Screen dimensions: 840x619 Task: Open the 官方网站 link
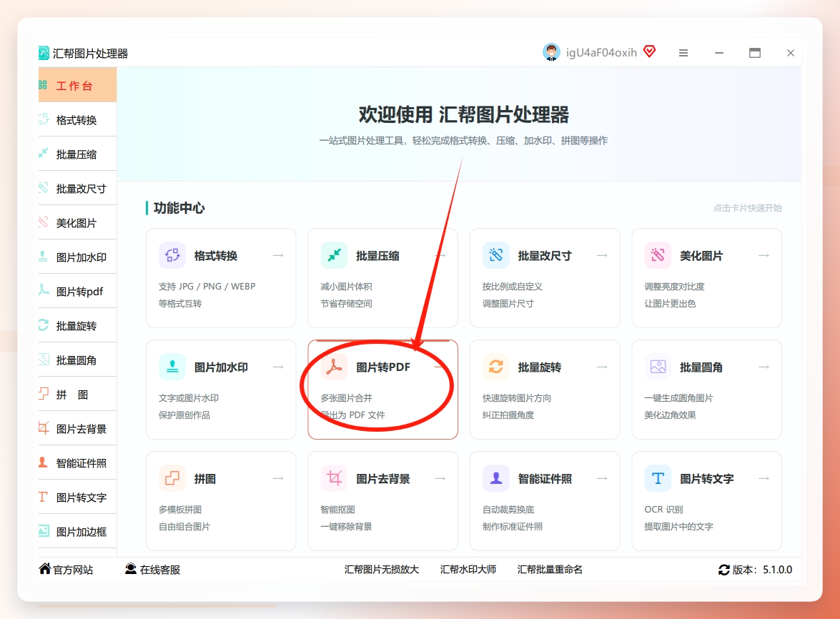click(x=73, y=570)
